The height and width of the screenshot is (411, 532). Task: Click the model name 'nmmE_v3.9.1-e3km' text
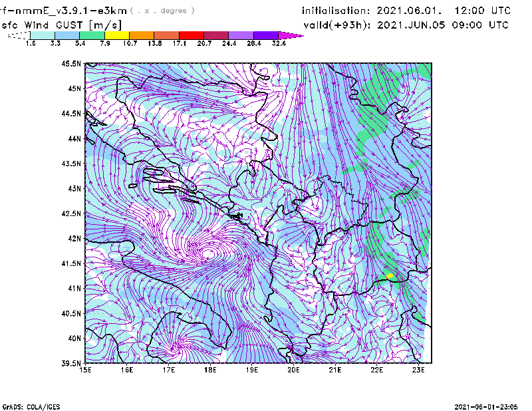click(71, 11)
